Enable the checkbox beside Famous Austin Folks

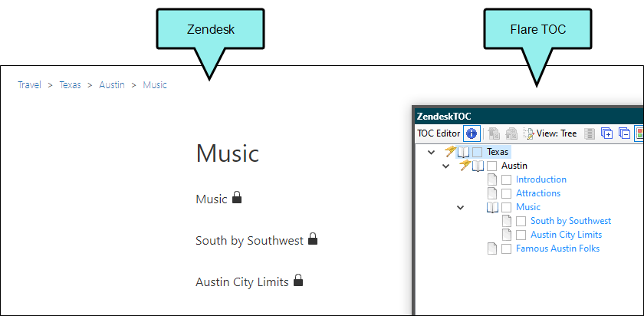507,249
